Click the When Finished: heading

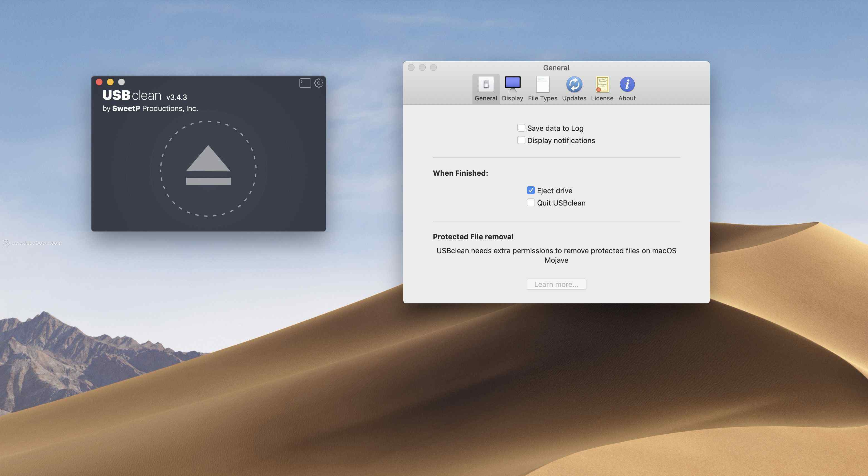coord(460,173)
